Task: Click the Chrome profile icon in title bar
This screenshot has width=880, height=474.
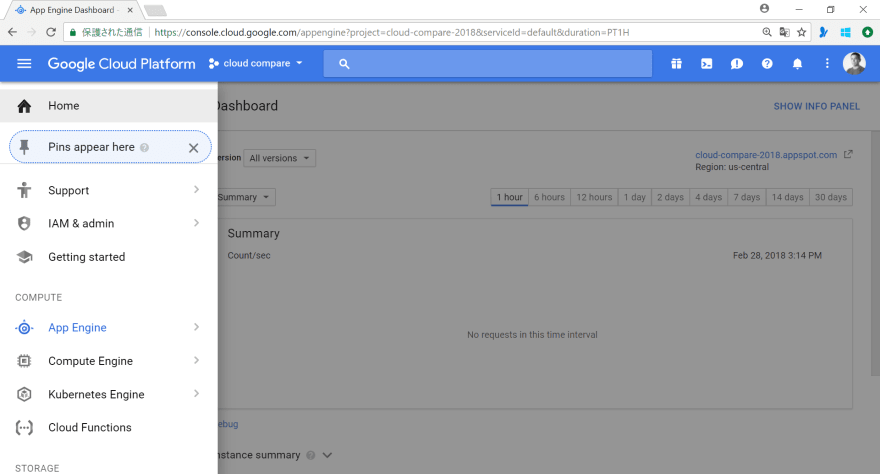Action: [x=764, y=8]
